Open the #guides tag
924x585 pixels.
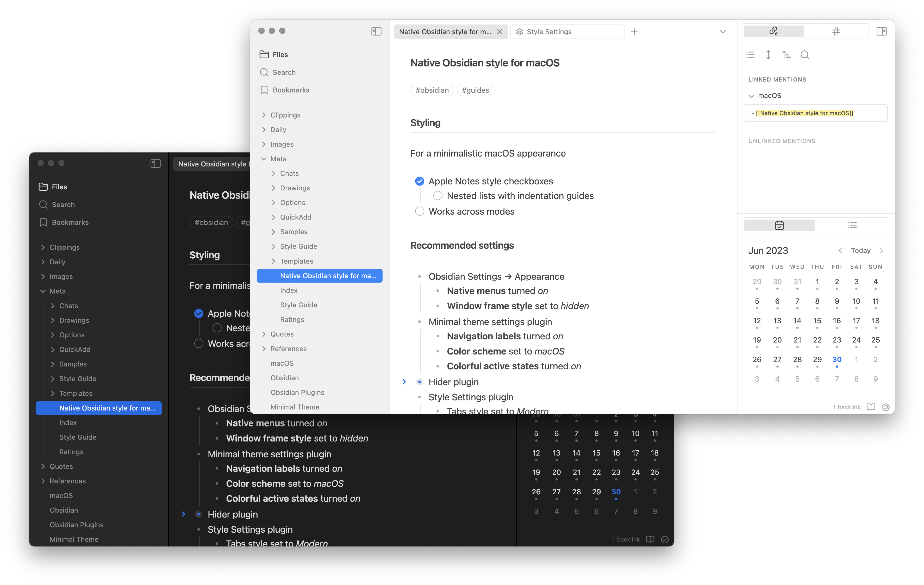475,90
